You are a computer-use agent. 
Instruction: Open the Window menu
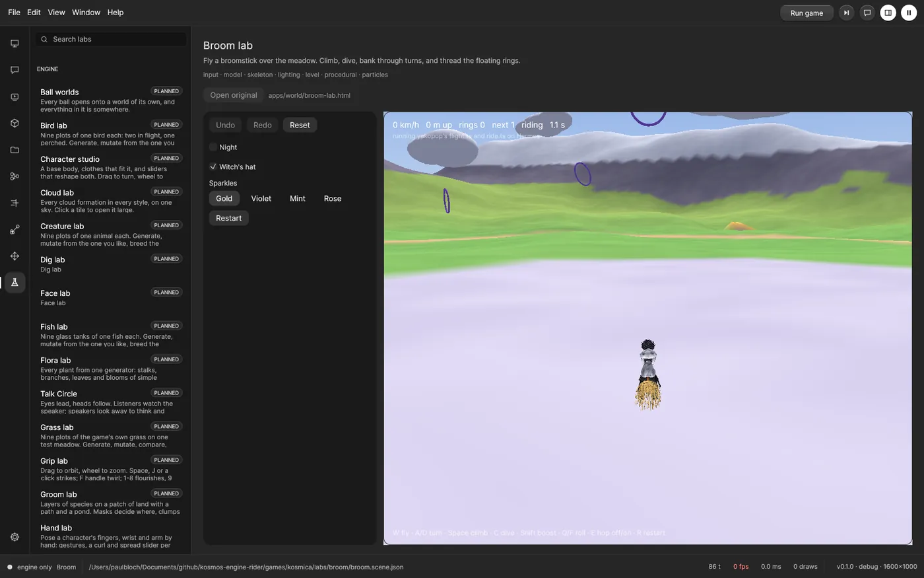[86, 13]
